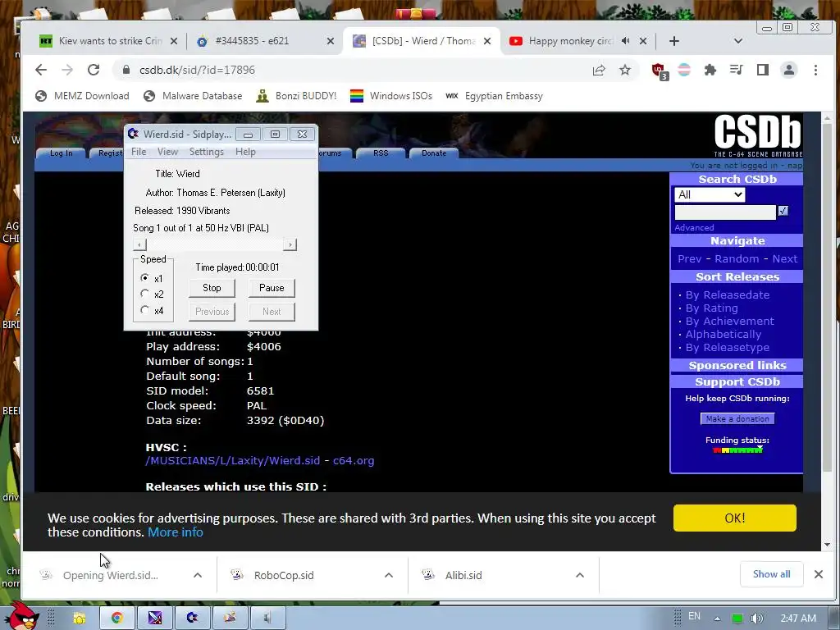Go back to the previous page
This screenshot has height=630, width=840.
point(41,70)
